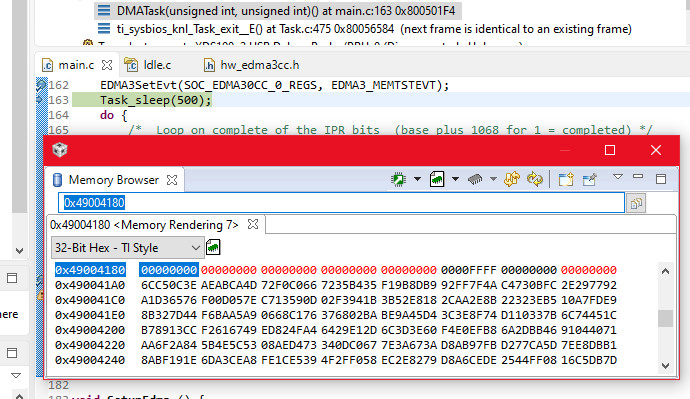Click the Pin Memory Browser icon
This screenshot has height=399, width=690.
pos(589,179)
